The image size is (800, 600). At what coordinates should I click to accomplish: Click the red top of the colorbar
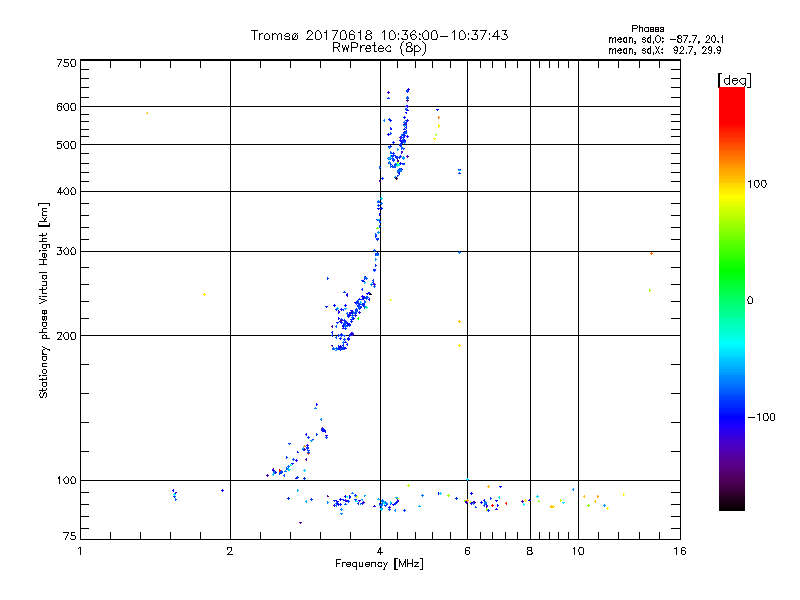tap(731, 93)
